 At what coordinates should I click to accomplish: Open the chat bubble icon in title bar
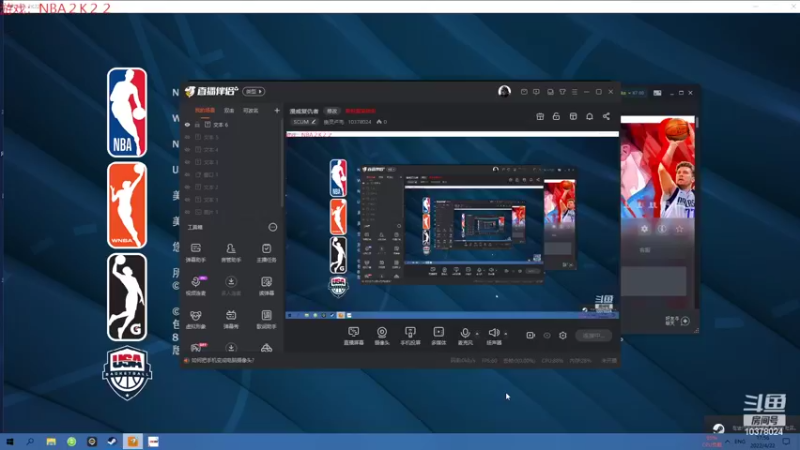point(536,92)
